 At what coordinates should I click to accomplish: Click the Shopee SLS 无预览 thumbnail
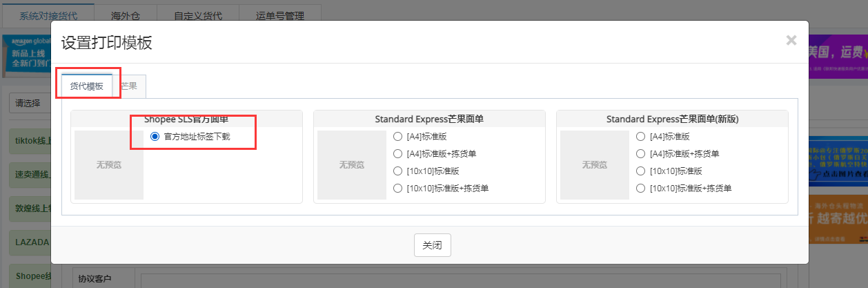(x=109, y=165)
